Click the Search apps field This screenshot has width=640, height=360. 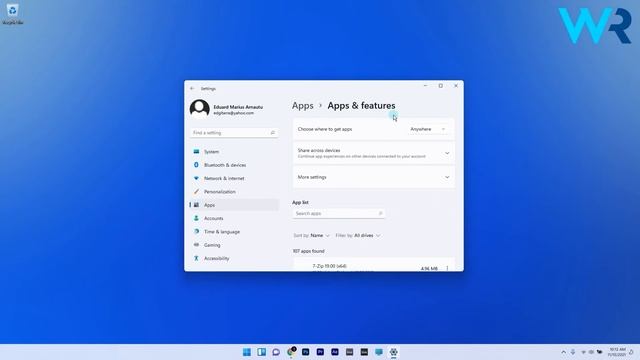coord(338,213)
